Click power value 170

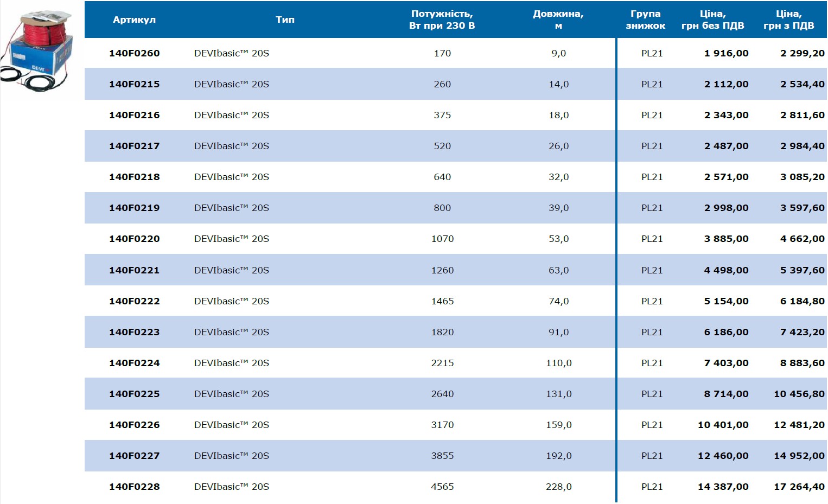coord(442,53)
